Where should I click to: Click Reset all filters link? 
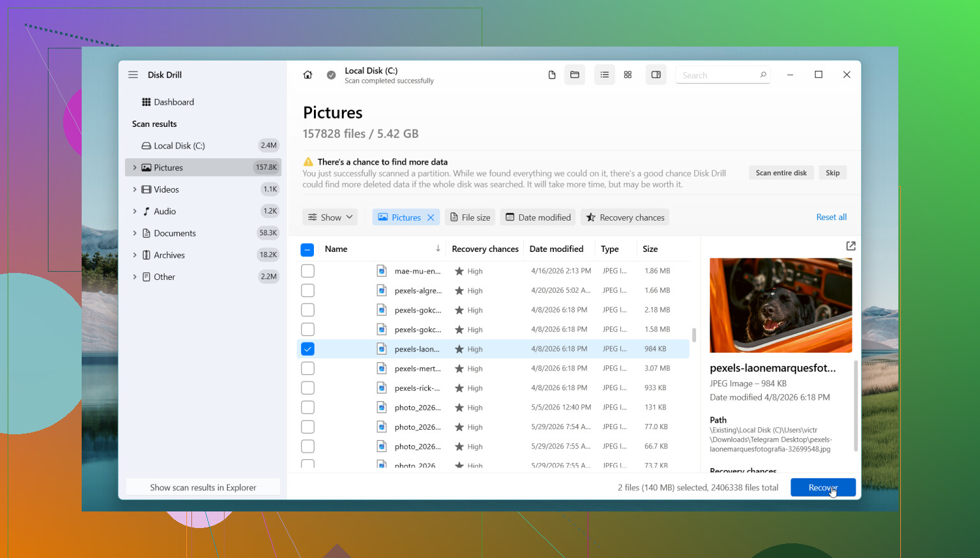pos(831,217)
